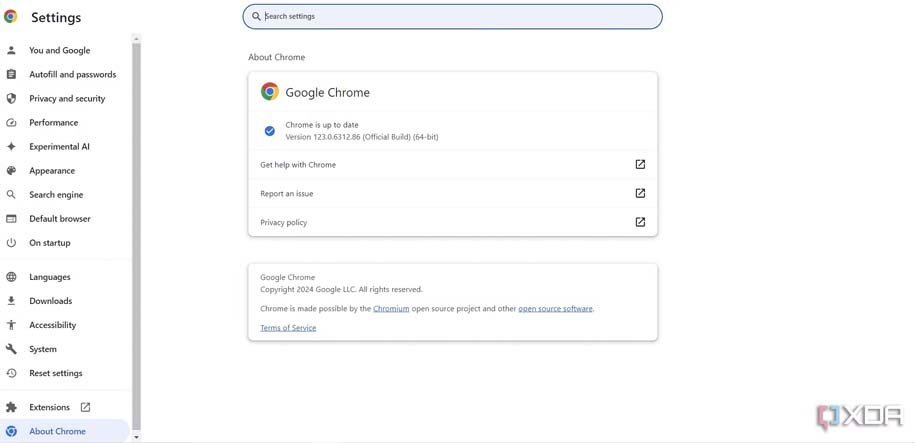Select the shield icon for Privacy and security
Viewport: 915px width, 443px height.
(11, 98)
